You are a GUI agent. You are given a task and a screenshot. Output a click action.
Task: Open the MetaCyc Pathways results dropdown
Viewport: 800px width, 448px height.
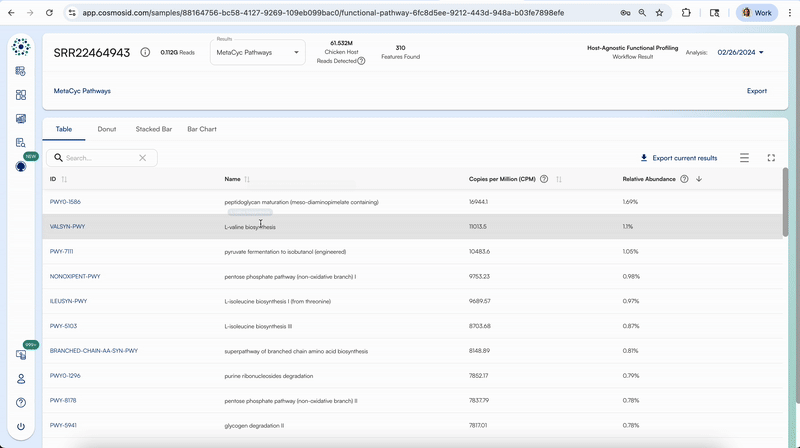click(258, 52)
